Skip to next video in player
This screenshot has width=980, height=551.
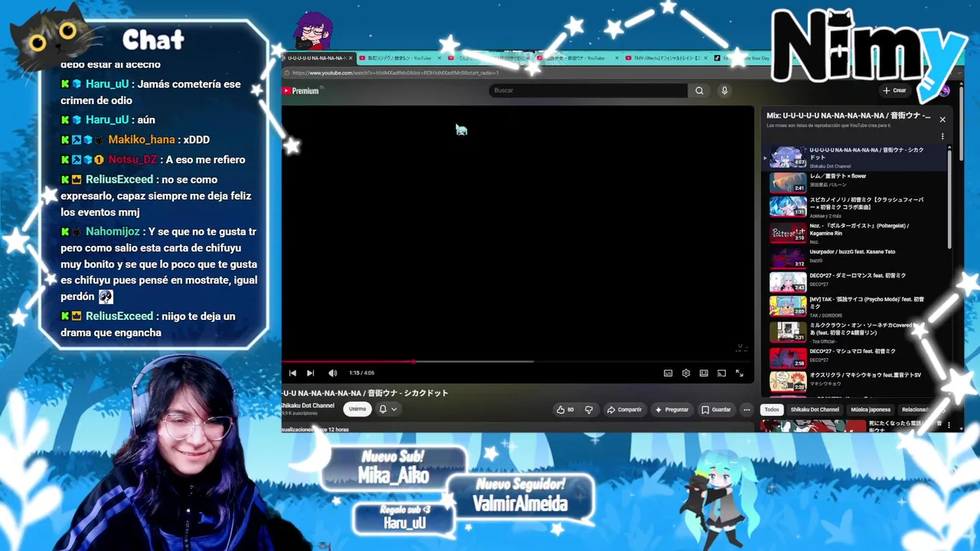(310, 373)
